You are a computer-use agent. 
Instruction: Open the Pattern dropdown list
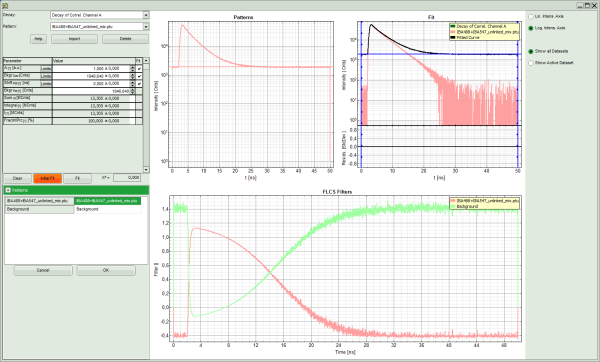pyautogui.click(x=146, y=26)
